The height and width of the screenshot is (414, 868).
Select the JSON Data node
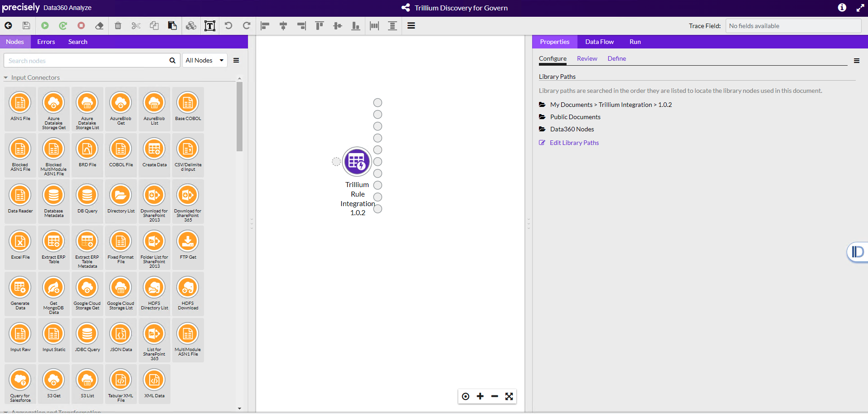point(121,339)
